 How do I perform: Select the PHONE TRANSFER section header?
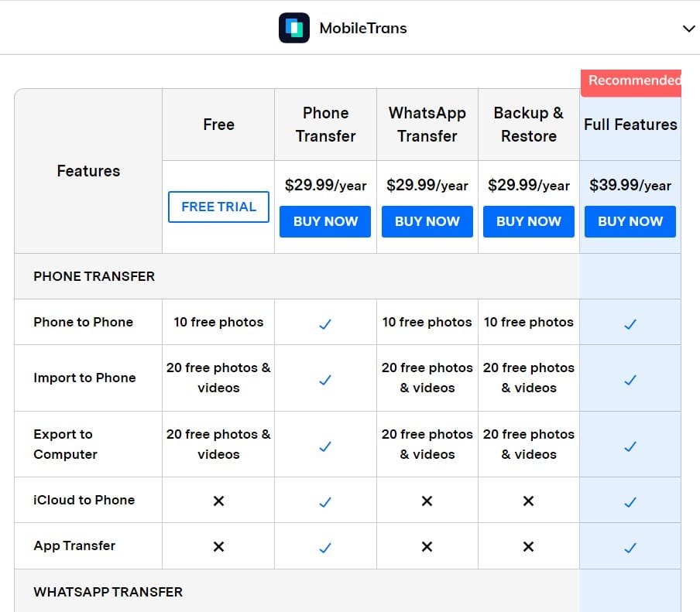[94, 276]
